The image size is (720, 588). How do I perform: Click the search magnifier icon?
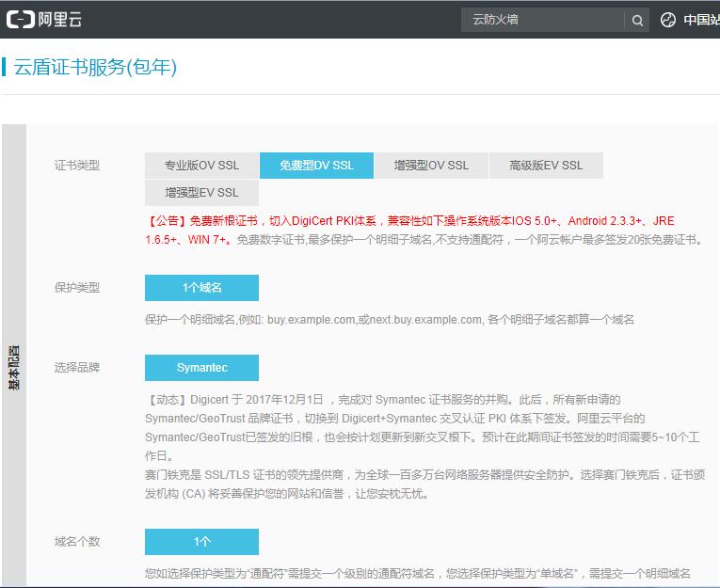[637, 20]
